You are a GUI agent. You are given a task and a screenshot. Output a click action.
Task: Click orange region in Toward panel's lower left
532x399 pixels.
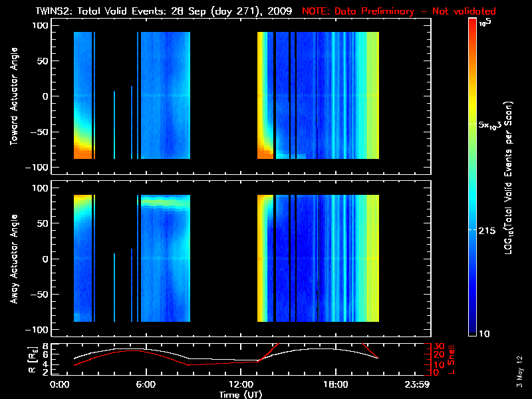pyautogui.click(x=83, y=153)
